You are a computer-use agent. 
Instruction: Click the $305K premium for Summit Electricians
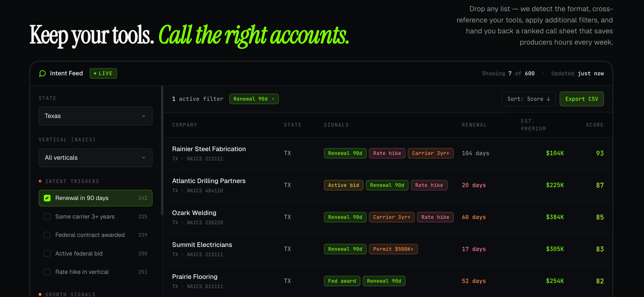[x=555, y=249]
